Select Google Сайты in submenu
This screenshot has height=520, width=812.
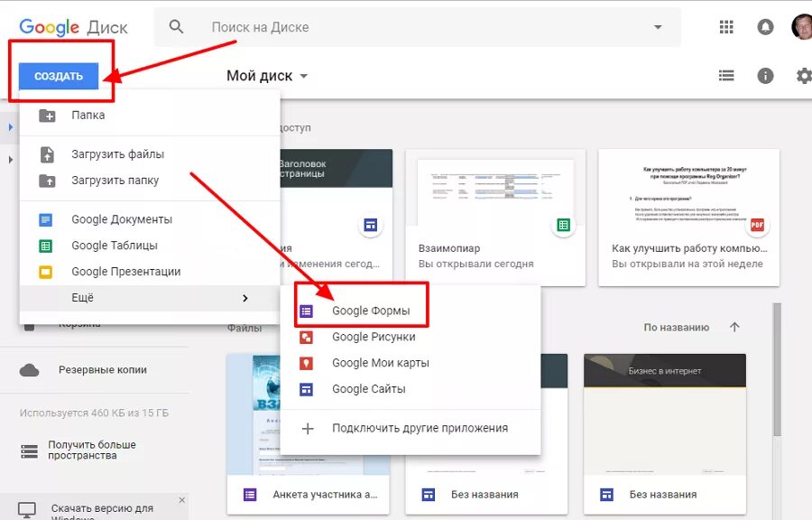pyautogui.click(x=411, y=389)
